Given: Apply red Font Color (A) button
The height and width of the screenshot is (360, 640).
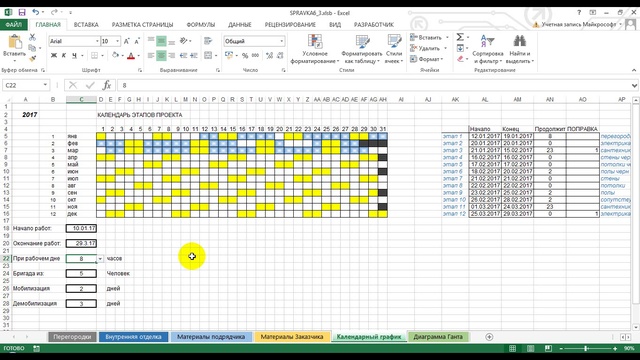Looking at the screenshot, I should click(x=131, y=56).
